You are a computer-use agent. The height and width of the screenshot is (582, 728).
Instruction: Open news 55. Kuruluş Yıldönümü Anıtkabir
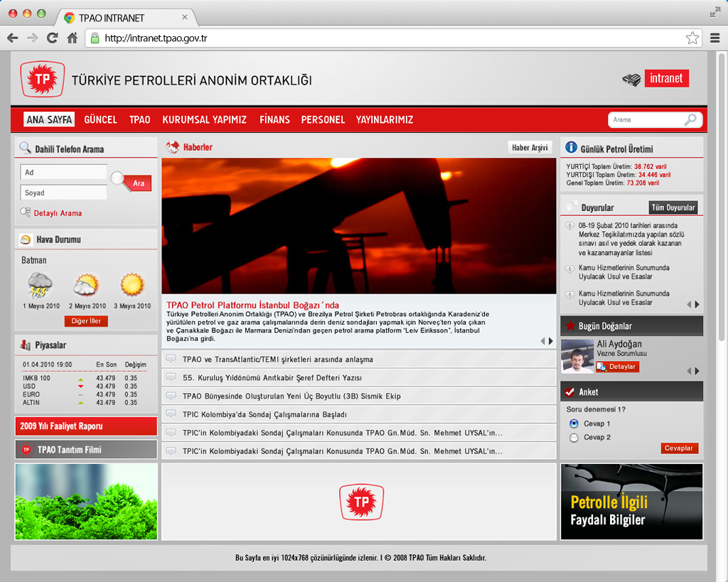tap(359, 377)
